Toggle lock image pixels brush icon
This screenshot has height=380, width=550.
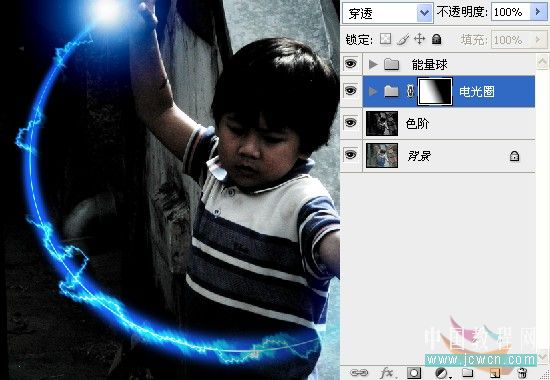click(403, 39)
